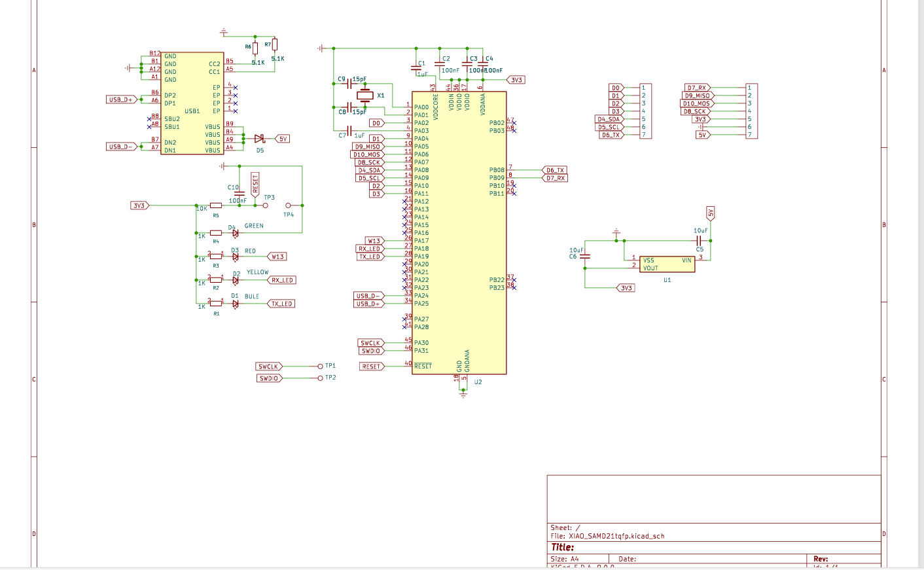Select the D2 YELLOW LED symbol
Screen dimensions: 924x570
[x=236, y=280]
